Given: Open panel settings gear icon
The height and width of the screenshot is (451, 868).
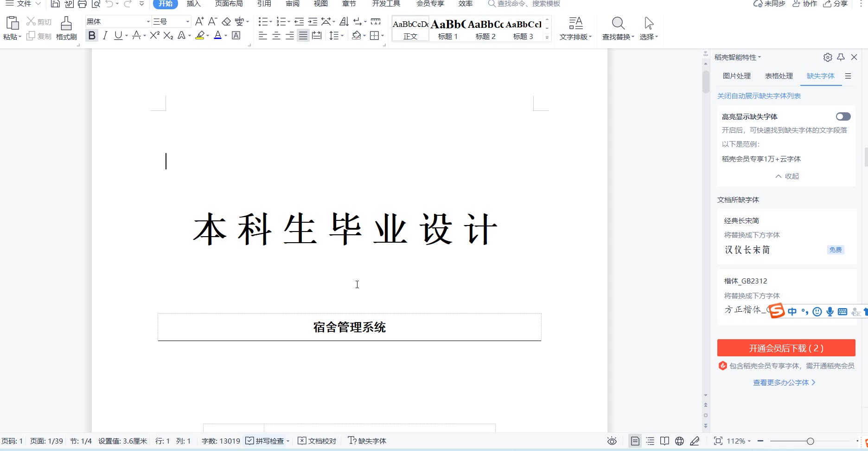Looking at the screenshot, I should tap(828, 57).
